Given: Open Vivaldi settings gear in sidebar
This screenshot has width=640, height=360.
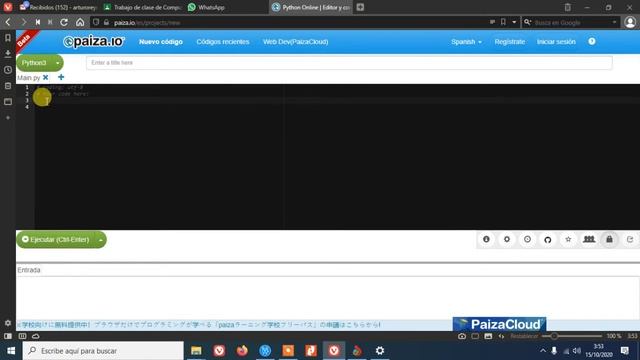Looking at the screenshot, I should click(x=8, y=323).
